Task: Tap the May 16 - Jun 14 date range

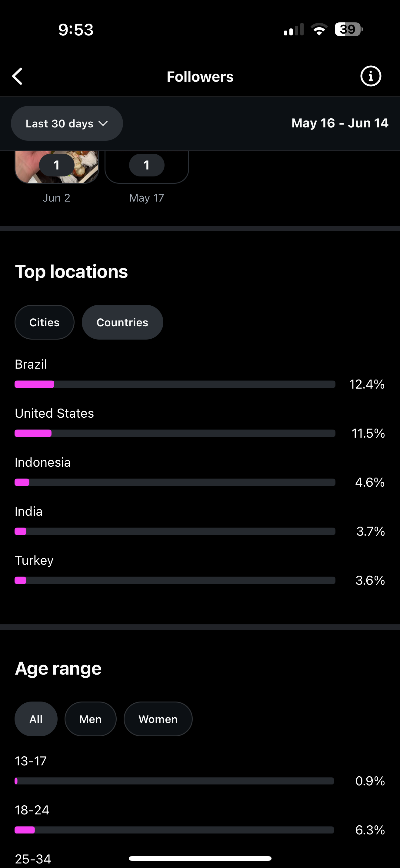Action: (340, 123)
